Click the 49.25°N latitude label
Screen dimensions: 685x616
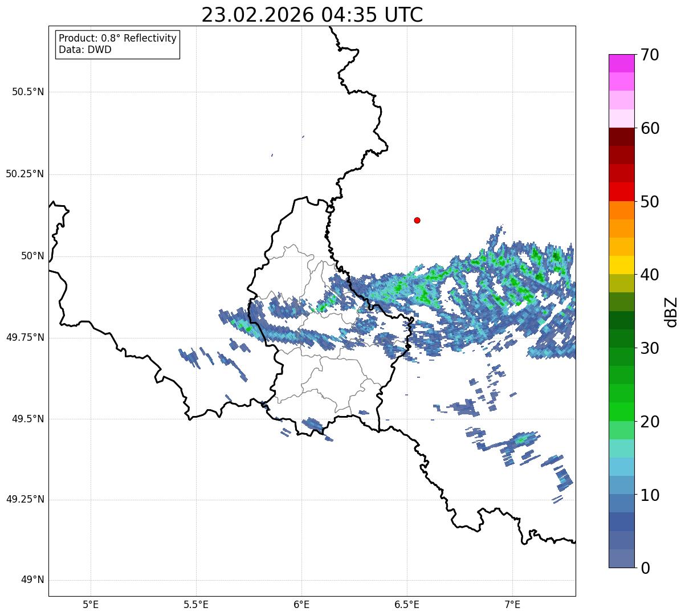25,499
